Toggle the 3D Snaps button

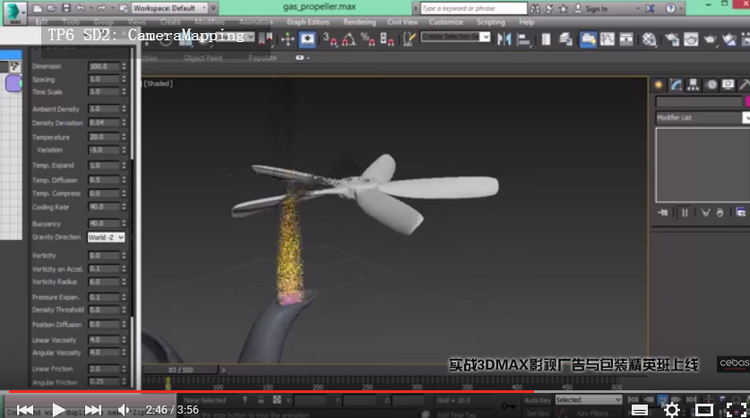[x=330, y=39]
